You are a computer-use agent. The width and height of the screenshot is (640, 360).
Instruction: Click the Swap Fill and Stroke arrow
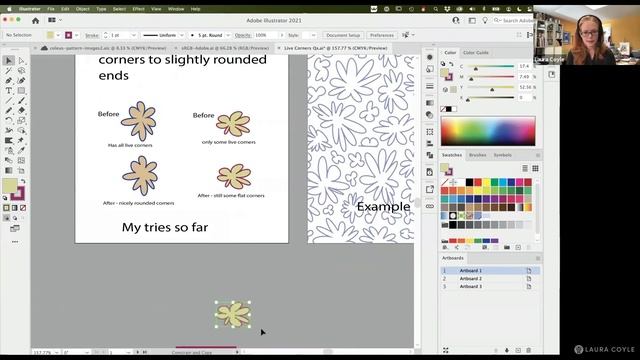click(x=23, y=181)
